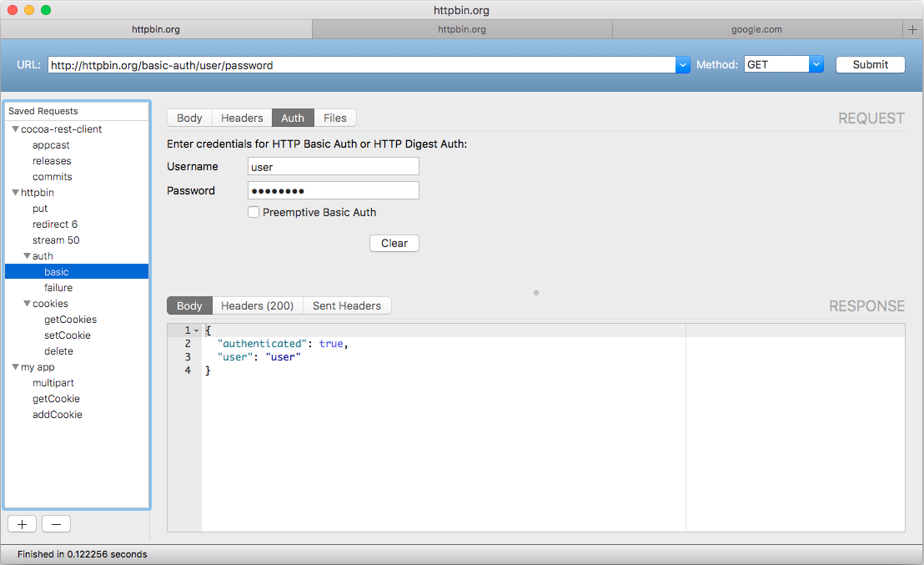Click the Saved Requests column header
The height and width of the screenshot is (565, 924).
click(x=77, y=112)
